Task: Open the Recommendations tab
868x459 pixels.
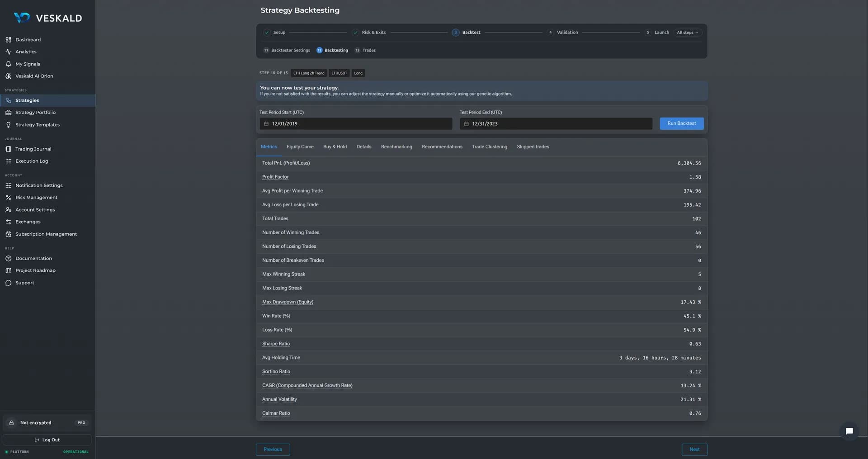Action: pos(442,147)
